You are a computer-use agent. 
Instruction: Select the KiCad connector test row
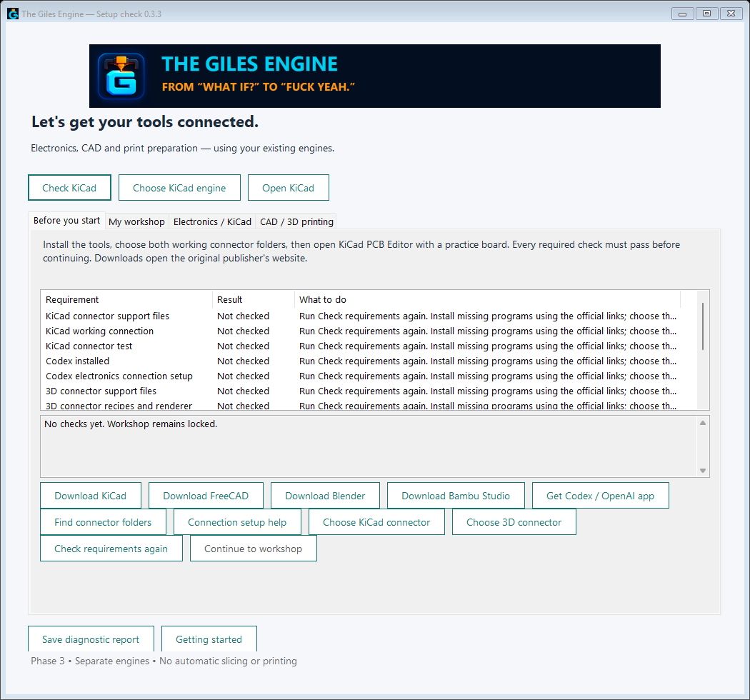point(369,346)
